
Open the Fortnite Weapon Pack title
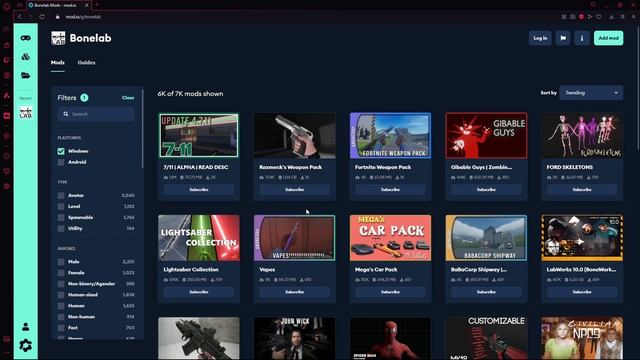click(383, 167)
